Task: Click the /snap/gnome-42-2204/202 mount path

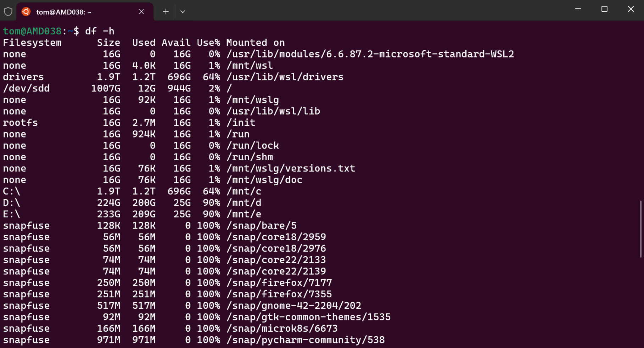Action: pyautogui.click(x=293, y=305)
